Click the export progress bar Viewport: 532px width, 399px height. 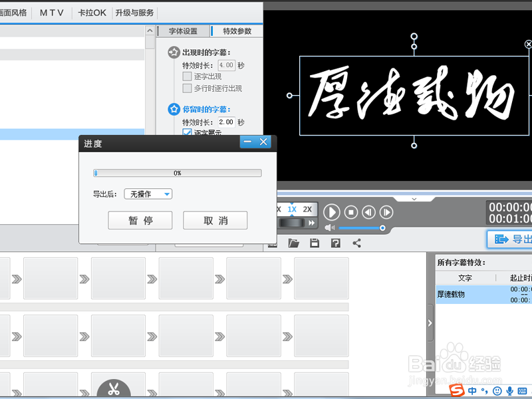(x=178, y=173)
